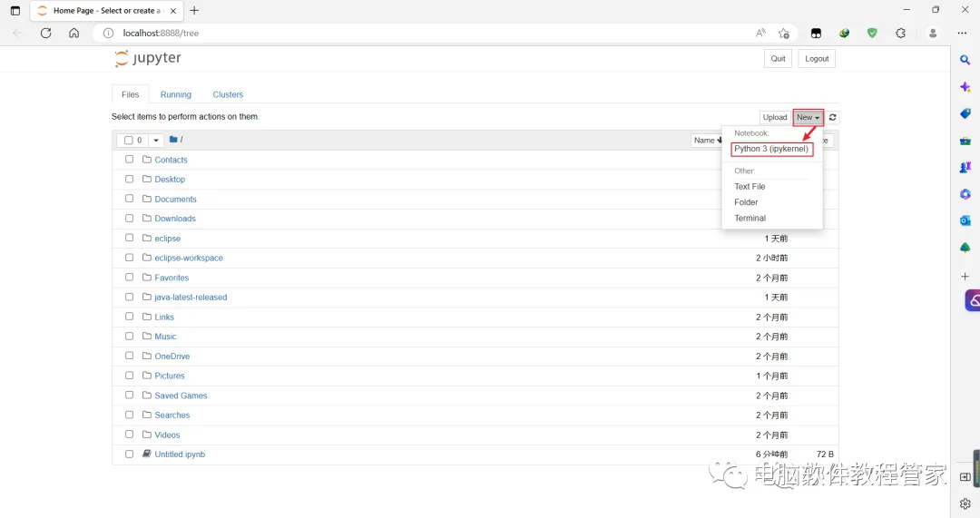Image resolution: width=980 pixels, height=518 pixels.
Task: Open the Favorites folder link
Action: 171,278
